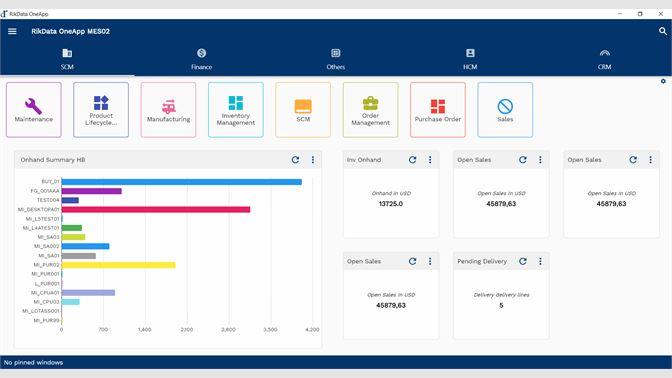The image size is (672, 378).
Task: Click the BUY_01 blue bar
Action: [182, 182]
